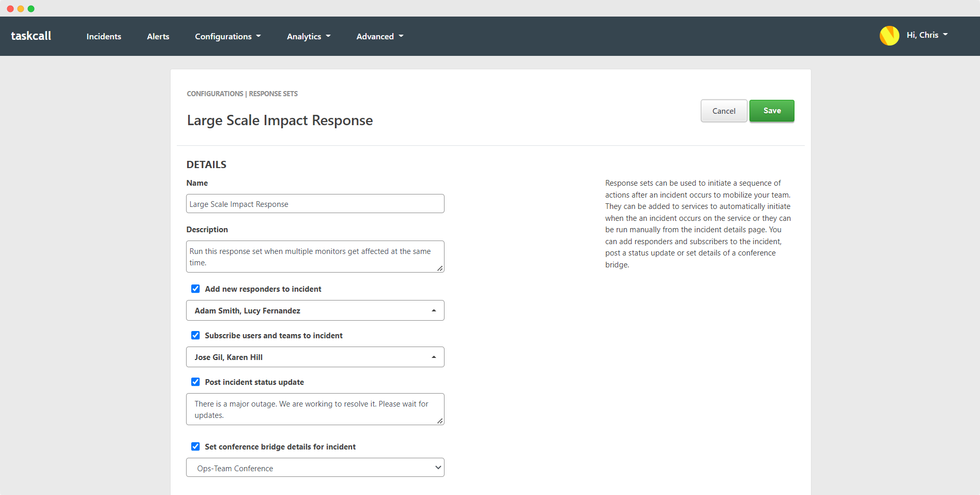The width and height of the screenshot is (980, 495).
Task: Click the CONFIGURATIONS breadcrumb link
Action: (215, 94)
